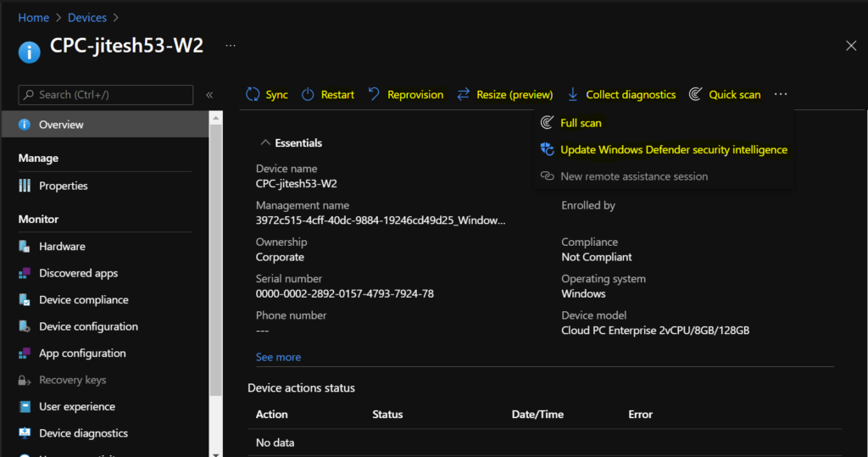The height and width of the screenshot is (457, 868).
Task: Click the Date/Time column header
Action: pyautogui.click(x=537, y=415)
